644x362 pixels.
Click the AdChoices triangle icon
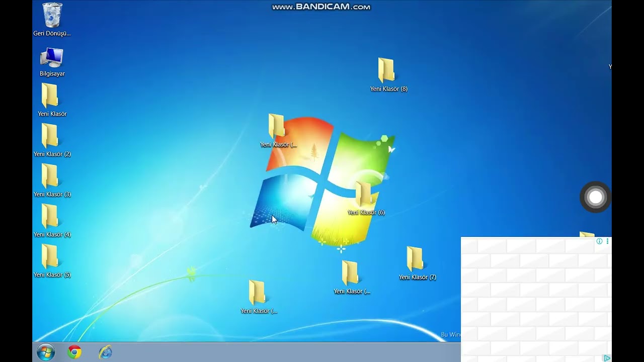click(607, 358)
